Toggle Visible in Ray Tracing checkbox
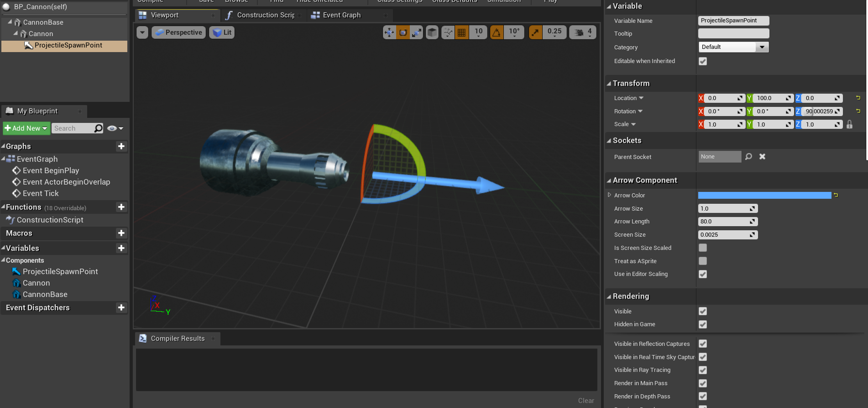 (703, 370)
